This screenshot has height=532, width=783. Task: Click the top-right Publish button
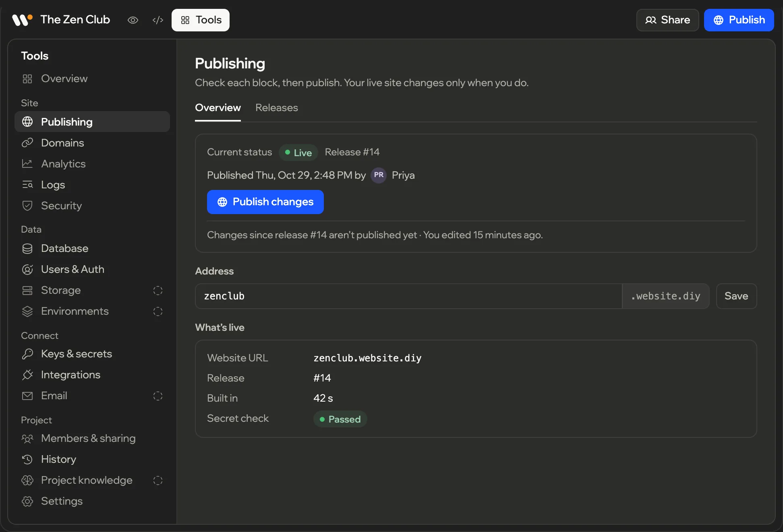(739, 20)
